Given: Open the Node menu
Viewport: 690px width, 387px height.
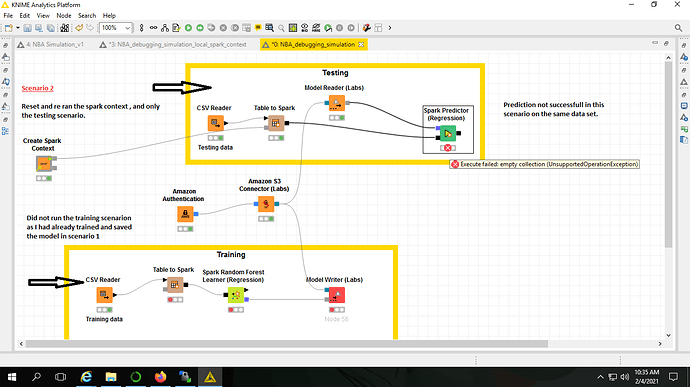Looking at the screenshot, I should tap(64, 15).
